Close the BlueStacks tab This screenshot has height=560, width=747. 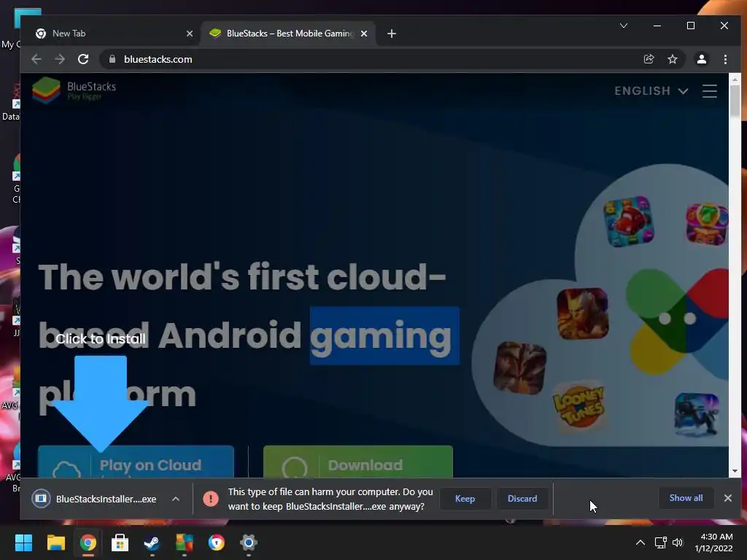(364, 34)
